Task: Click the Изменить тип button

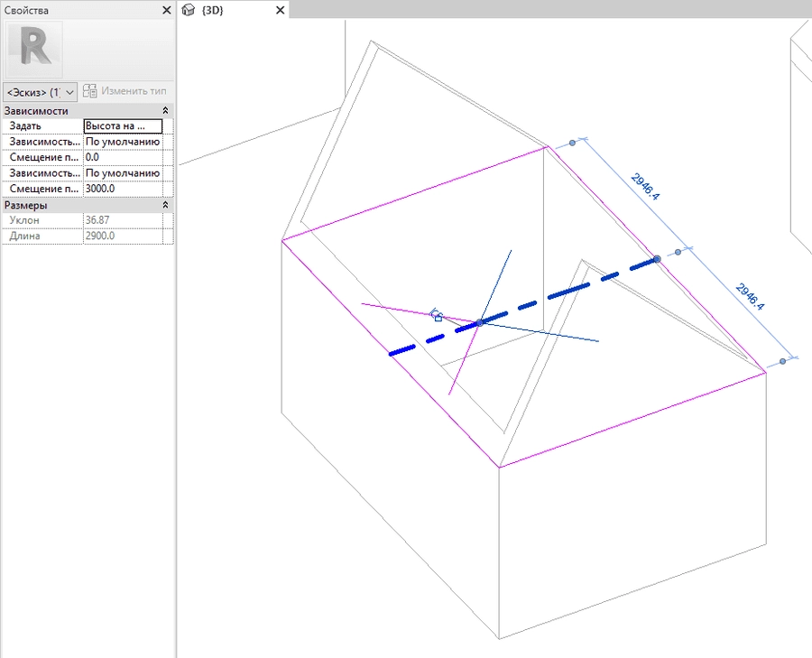Action: [125, 91]
